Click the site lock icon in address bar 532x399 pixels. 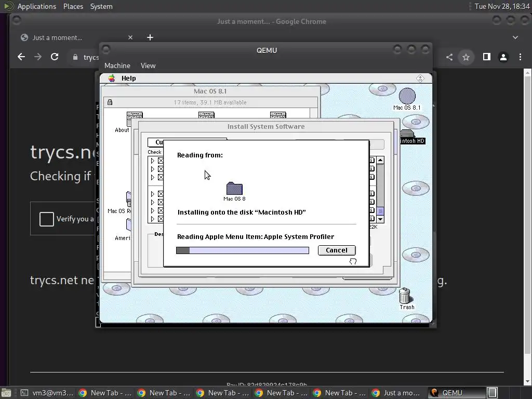[75, 57]
